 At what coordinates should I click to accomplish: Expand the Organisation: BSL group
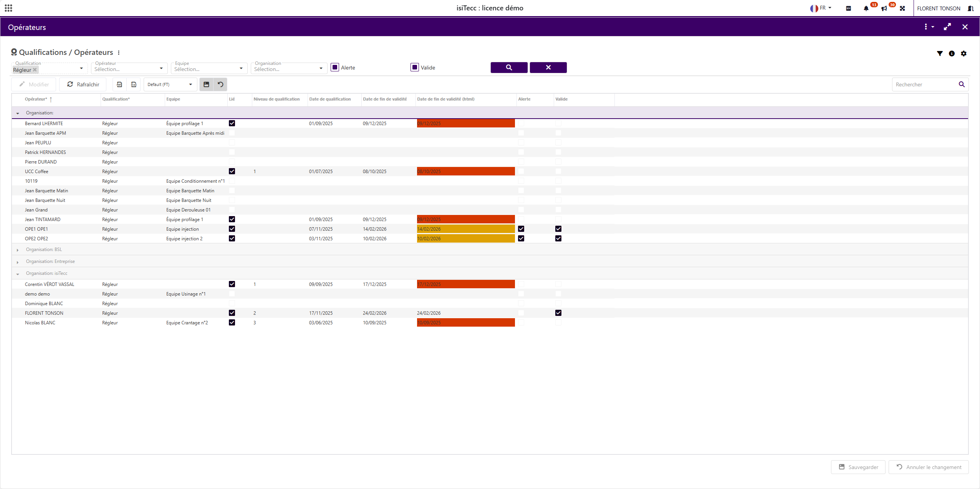[x=18, y=250]
